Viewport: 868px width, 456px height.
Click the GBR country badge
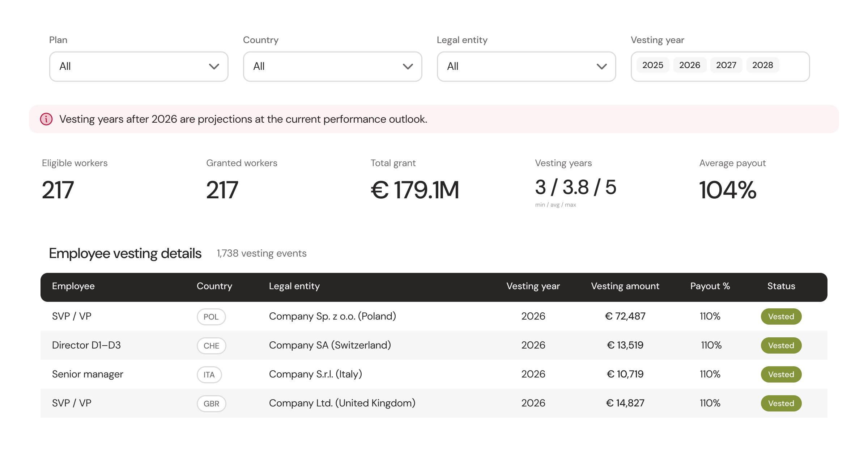click(212, 404)
